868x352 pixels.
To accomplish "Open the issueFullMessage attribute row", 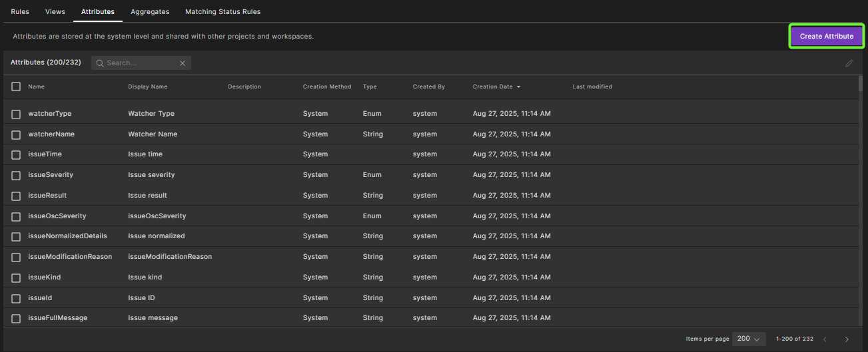I will 57,318.
